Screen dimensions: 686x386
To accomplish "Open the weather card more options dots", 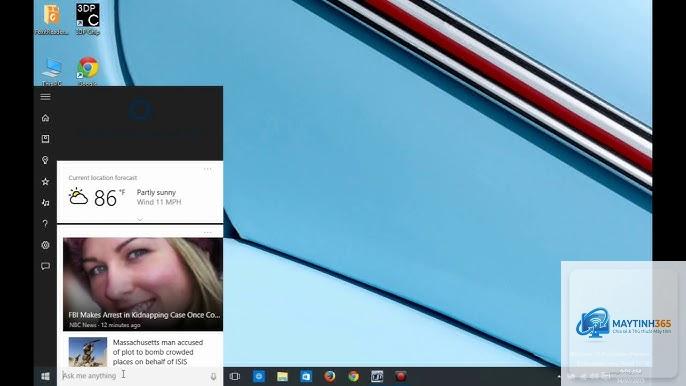I will tap(207, 169).
